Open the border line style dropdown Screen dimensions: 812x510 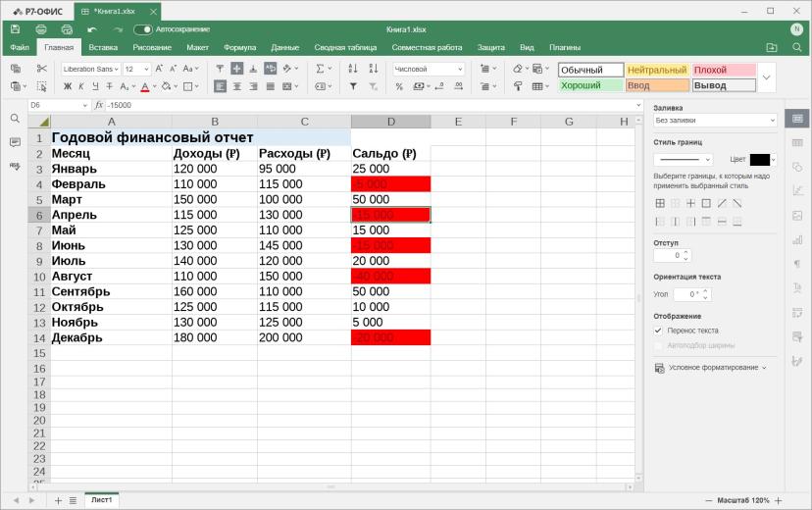coord(684,160)
